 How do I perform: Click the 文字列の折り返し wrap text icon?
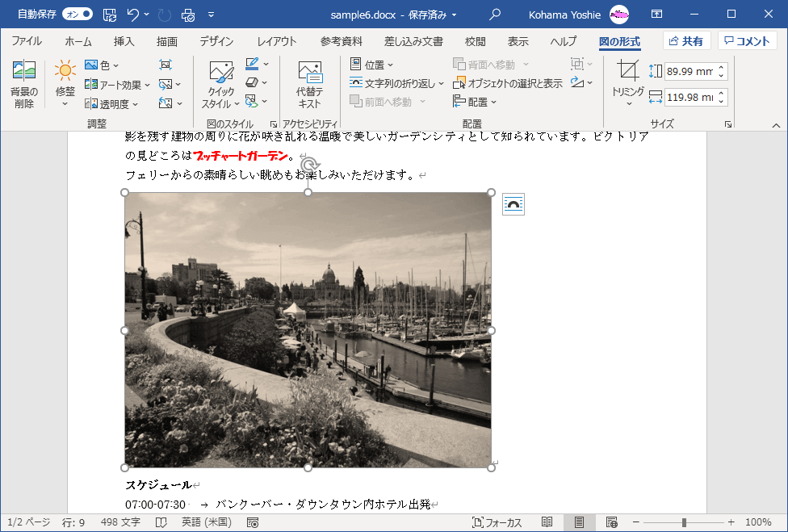[x=356, y=83]
